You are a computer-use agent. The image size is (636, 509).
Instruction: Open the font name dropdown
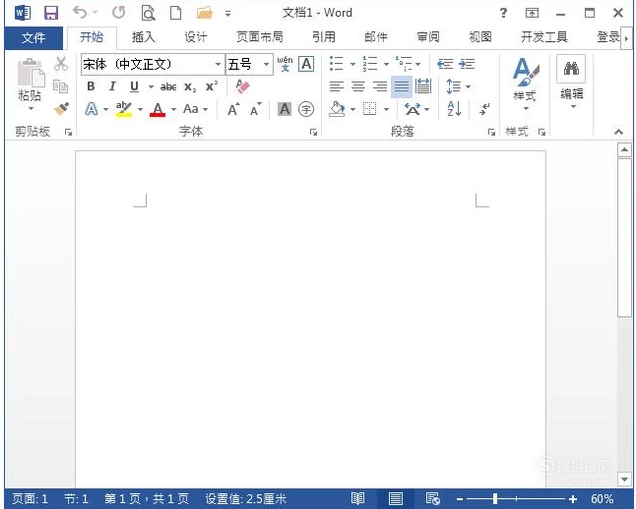[218, 64]
